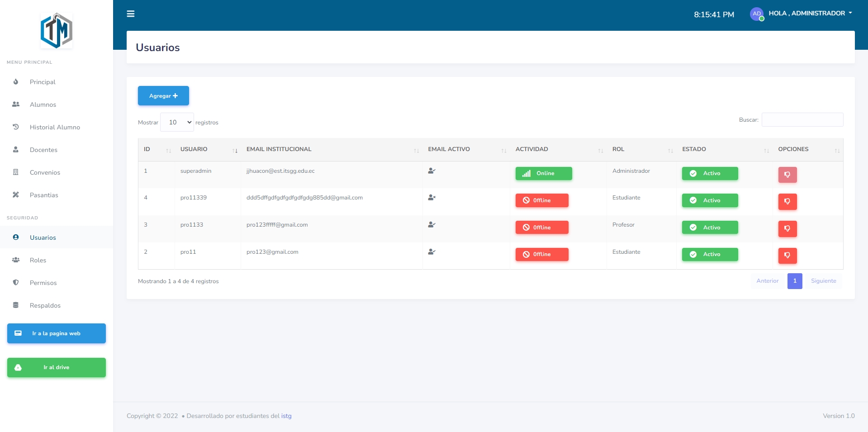Screen dimensions: 868x432
Task: Select page 1 in pagination
Action: tap(795, 281)
